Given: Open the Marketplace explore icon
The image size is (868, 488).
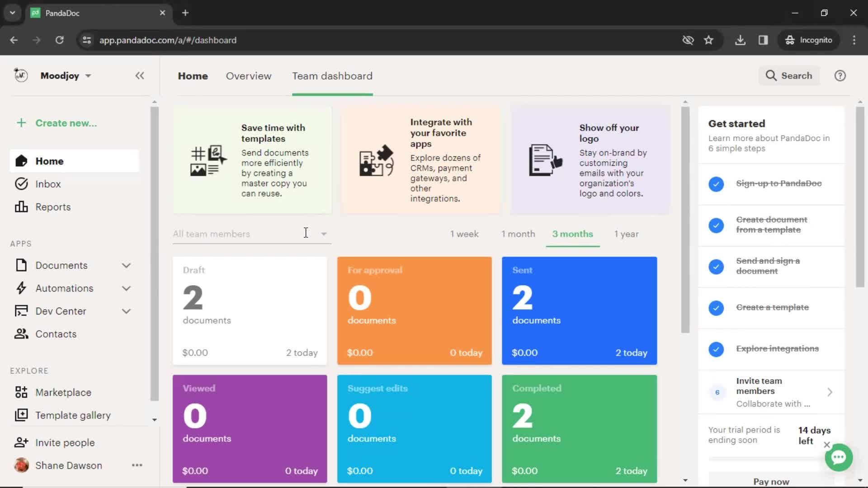Looking at the screenshot, I should tap(21, 392).
